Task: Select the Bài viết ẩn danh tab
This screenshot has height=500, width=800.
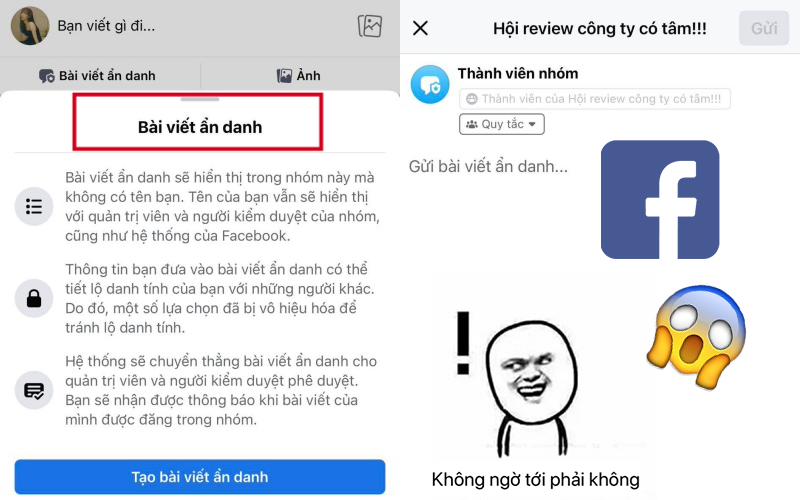Action: (x=97, y=76)
